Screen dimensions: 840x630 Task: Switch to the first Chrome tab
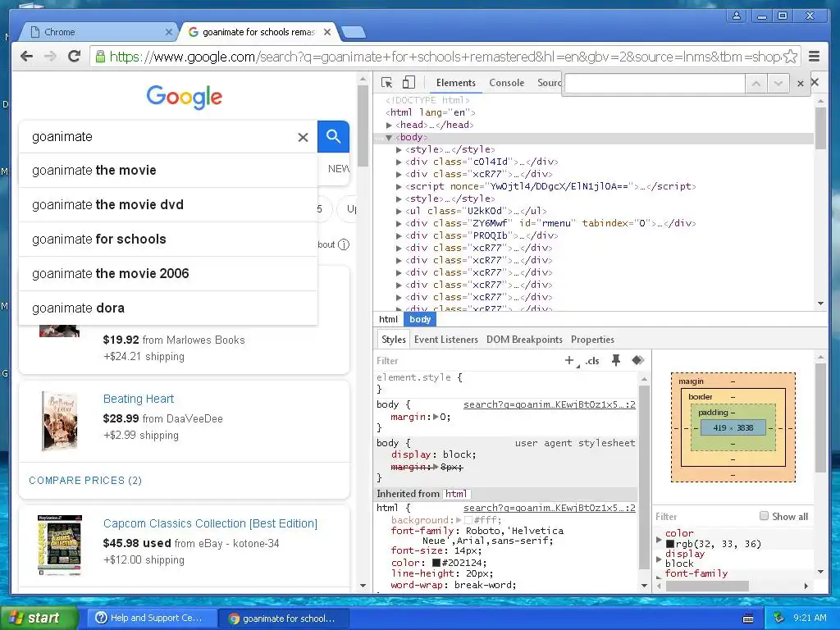[97, 32]
